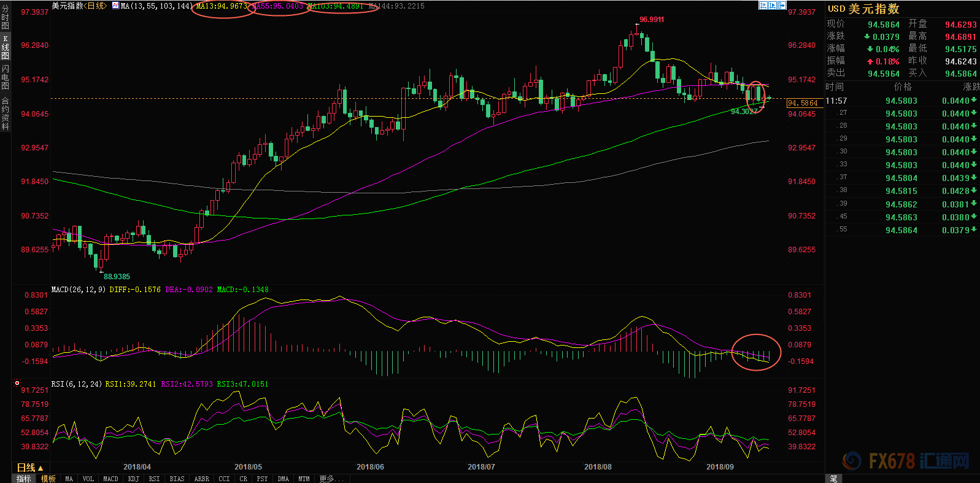Viewport: 980px width, 483px height.
Task: Select the 指标 tab at bottom
Action: (23, 479)
